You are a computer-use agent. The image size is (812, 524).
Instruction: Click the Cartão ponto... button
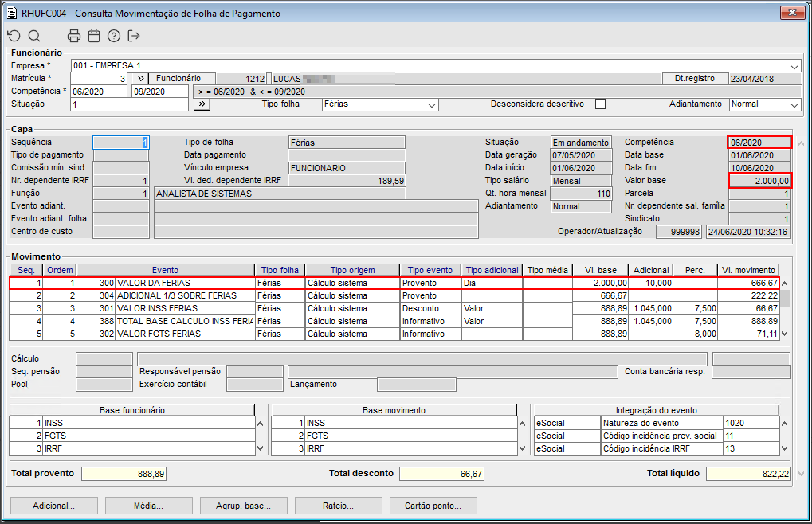pos(433,506)
